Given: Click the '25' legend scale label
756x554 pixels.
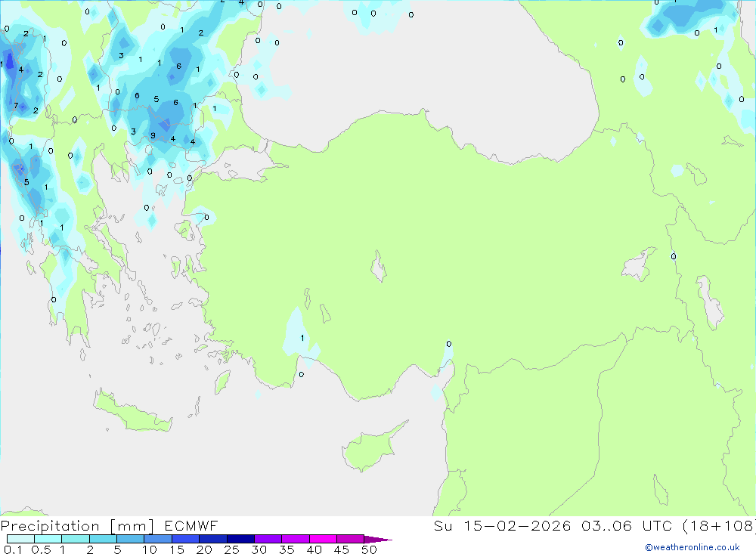Looking at the screenshot, I should (x=232, y=549).
